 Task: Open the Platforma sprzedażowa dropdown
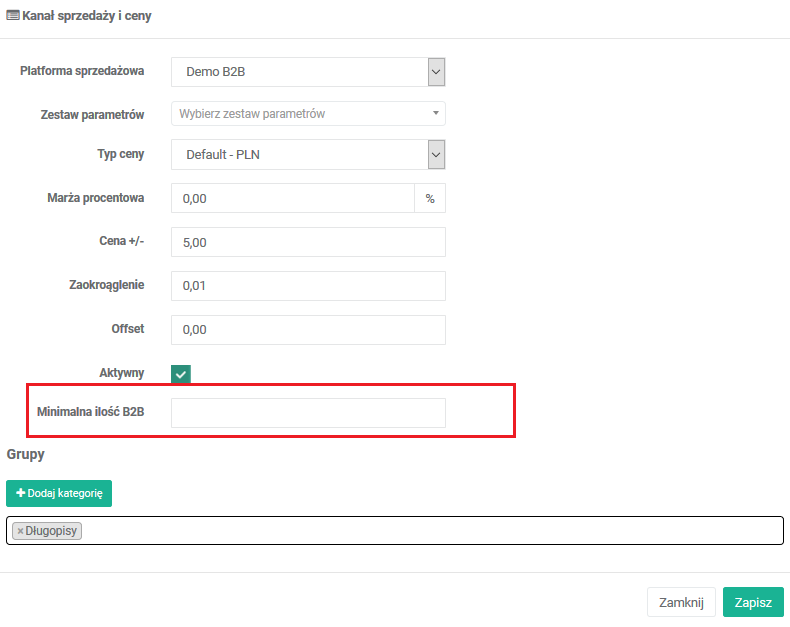308,72
